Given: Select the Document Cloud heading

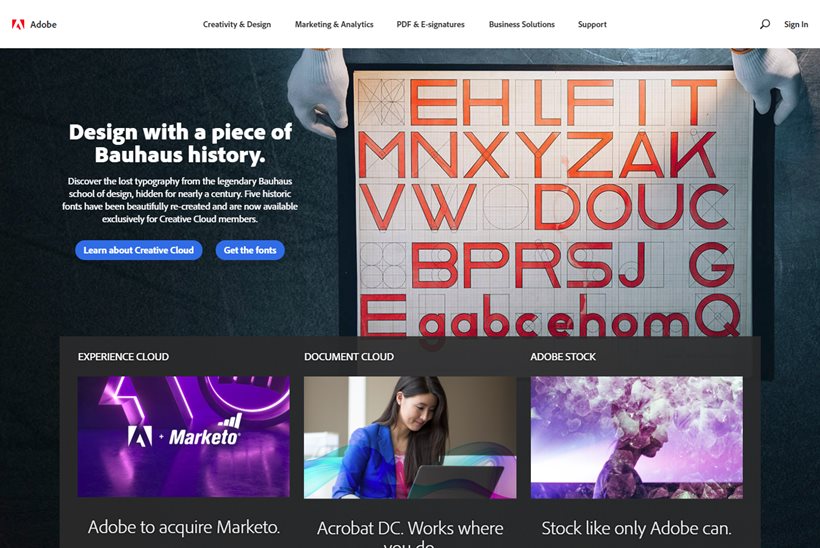Looking at the screenshot, I should point(349,357).
